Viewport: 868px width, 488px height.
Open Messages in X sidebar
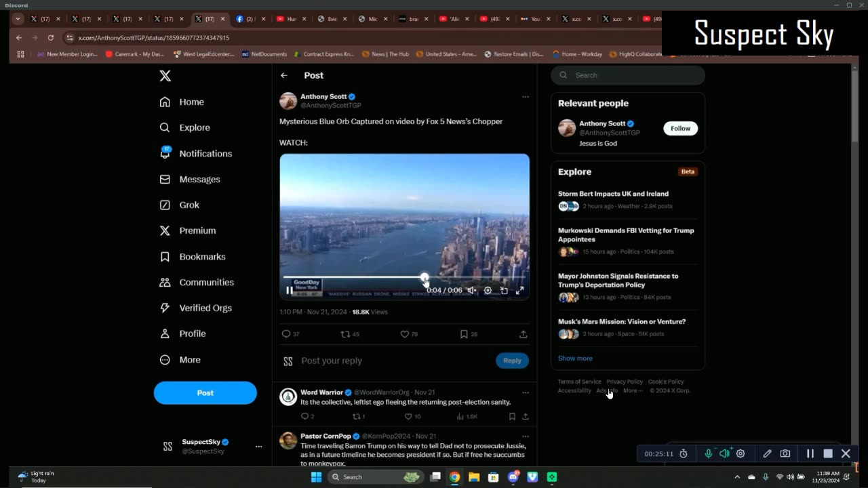tap(190, 179)
